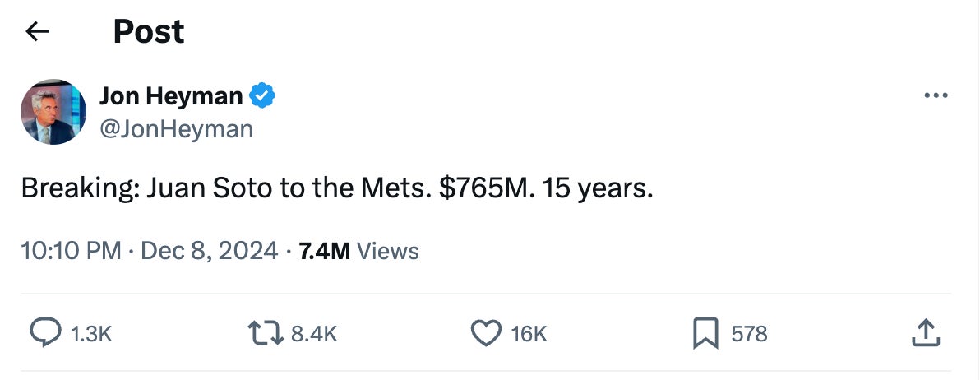The image size is (980, 380).
Task: Open the 7.4M Views analytics
Action: (358, 251)
